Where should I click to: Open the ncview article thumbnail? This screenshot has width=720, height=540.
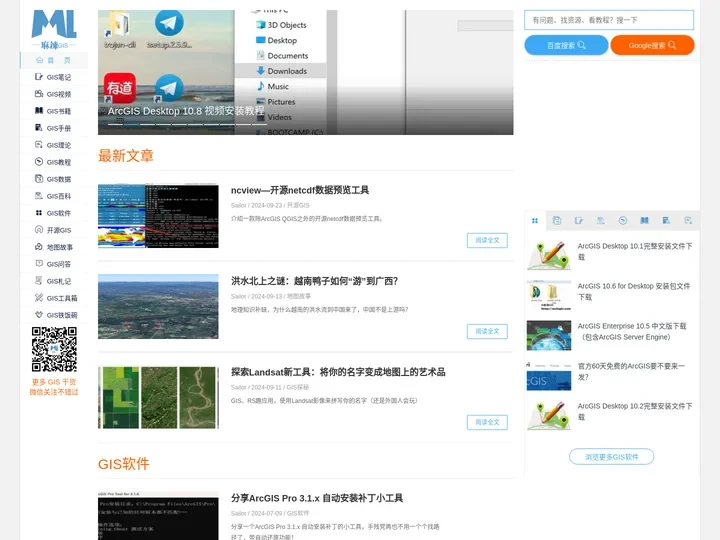158,216
